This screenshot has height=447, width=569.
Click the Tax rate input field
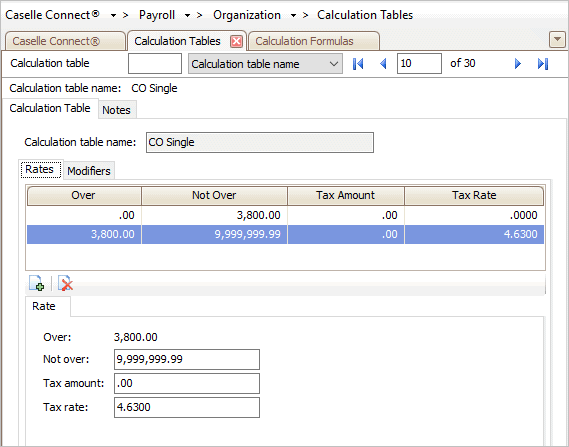187,407
